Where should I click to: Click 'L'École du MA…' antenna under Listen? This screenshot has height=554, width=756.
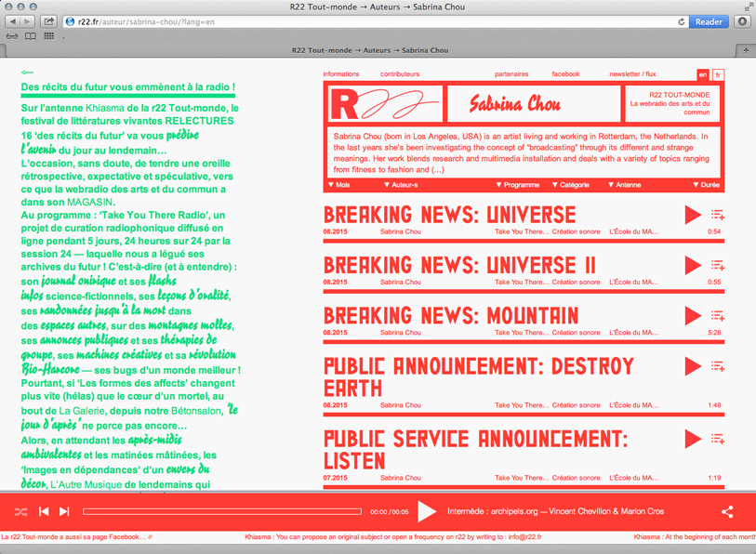click(x=633, y=478)
